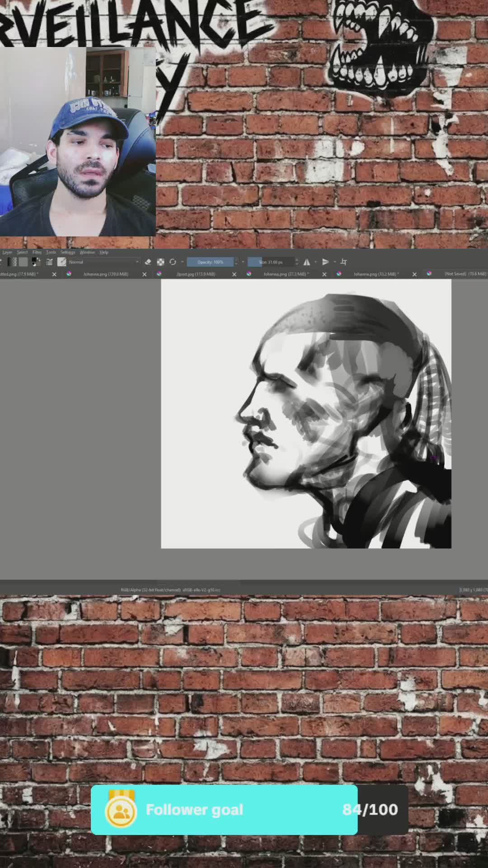This screenshot has height=868, width=488.
Task: Expand arrow next to vertical mirror
Action: (x=334, y=262)
